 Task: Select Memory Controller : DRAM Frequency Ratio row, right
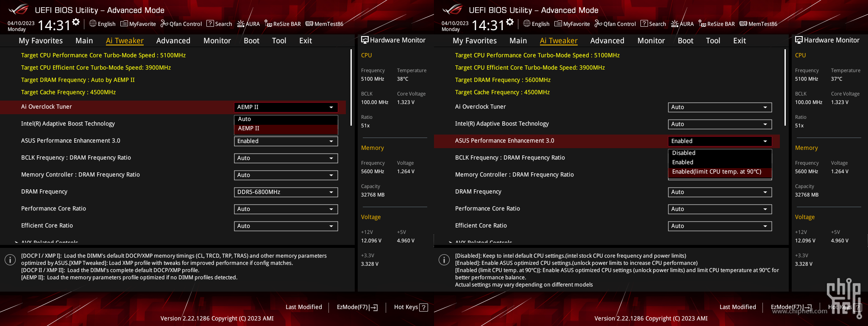(x=607, y=175)
